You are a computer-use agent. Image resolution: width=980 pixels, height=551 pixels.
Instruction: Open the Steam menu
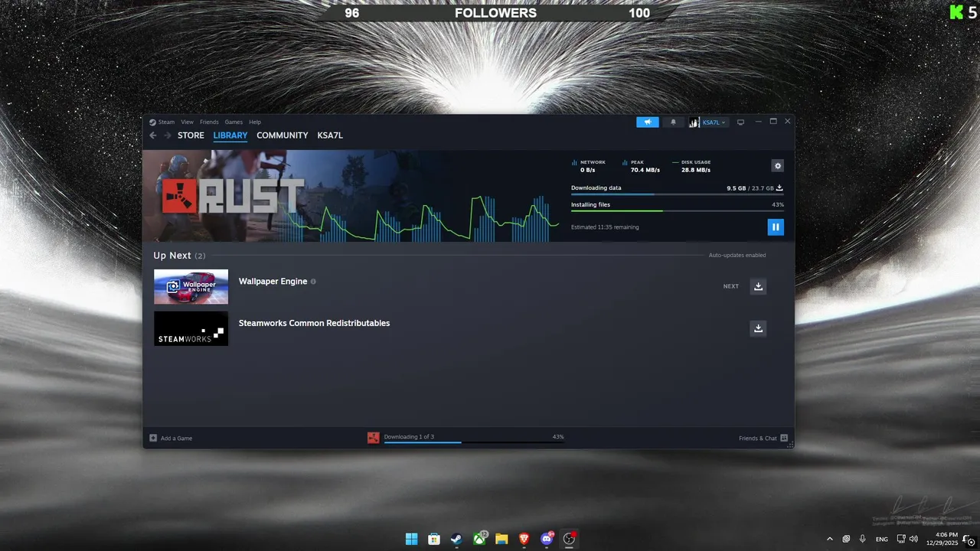pyautogui.click(x=166, y=122)
